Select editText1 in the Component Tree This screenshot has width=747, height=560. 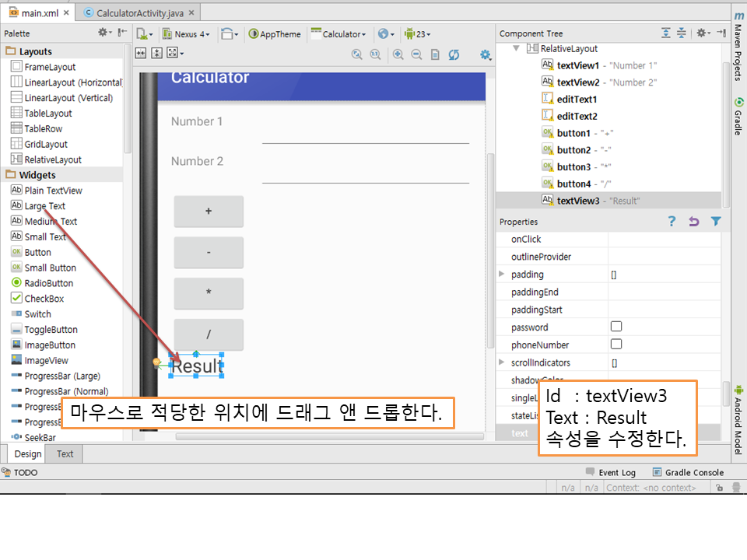pos(577,100)
